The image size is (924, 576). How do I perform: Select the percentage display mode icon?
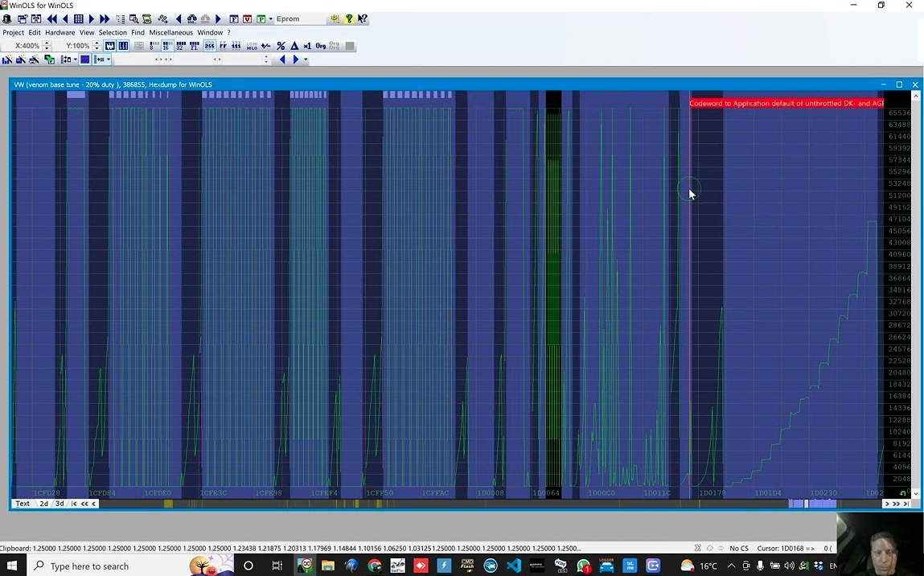coord(281,46)
